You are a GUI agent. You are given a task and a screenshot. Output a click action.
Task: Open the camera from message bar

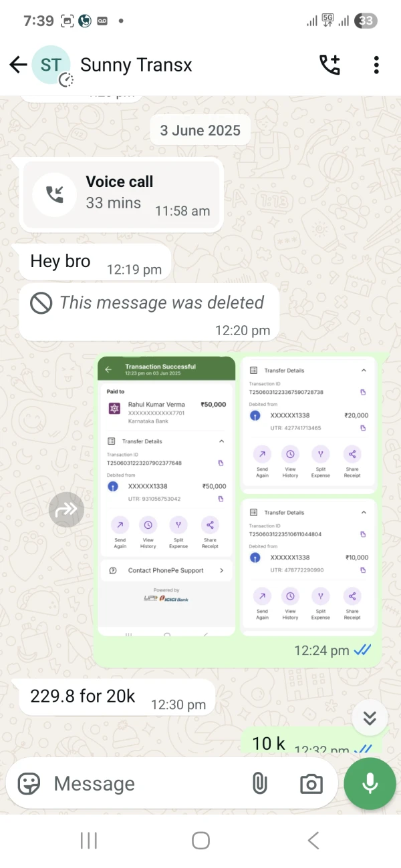pyautogui.click(x=311, y=784)
